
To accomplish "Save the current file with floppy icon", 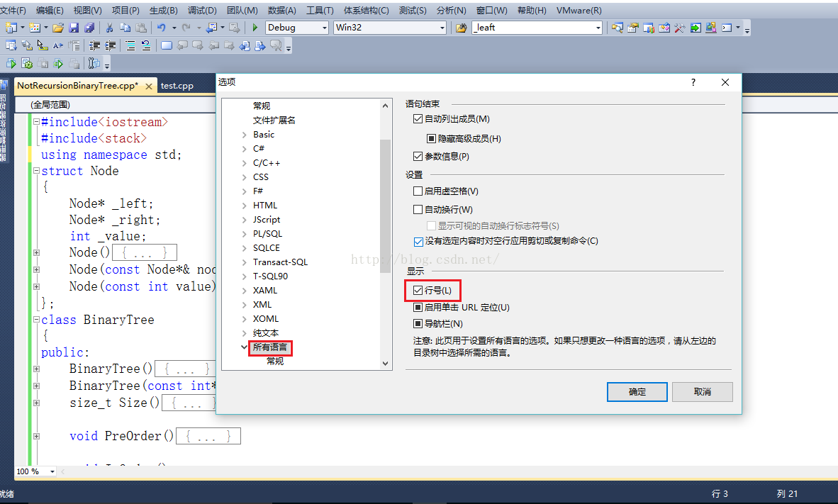I will pyautogui.click(x=74, y=28).
